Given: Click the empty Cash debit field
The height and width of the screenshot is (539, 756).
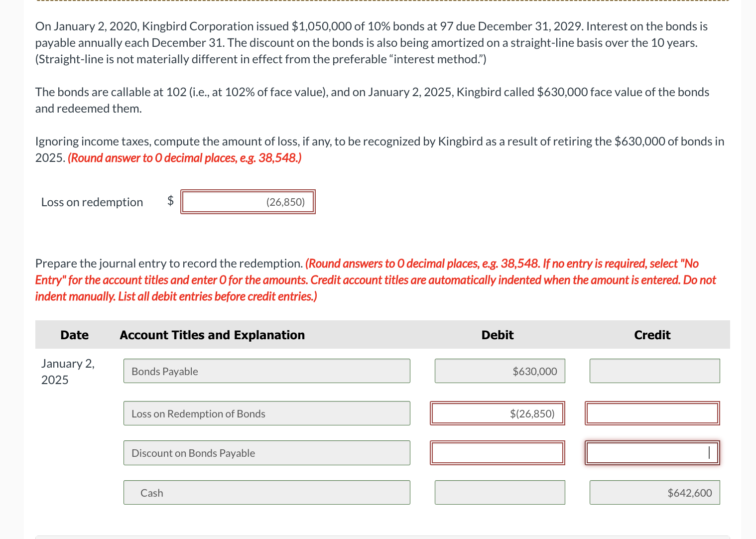Looking at the screenshot, I should [x=500, y=492].
